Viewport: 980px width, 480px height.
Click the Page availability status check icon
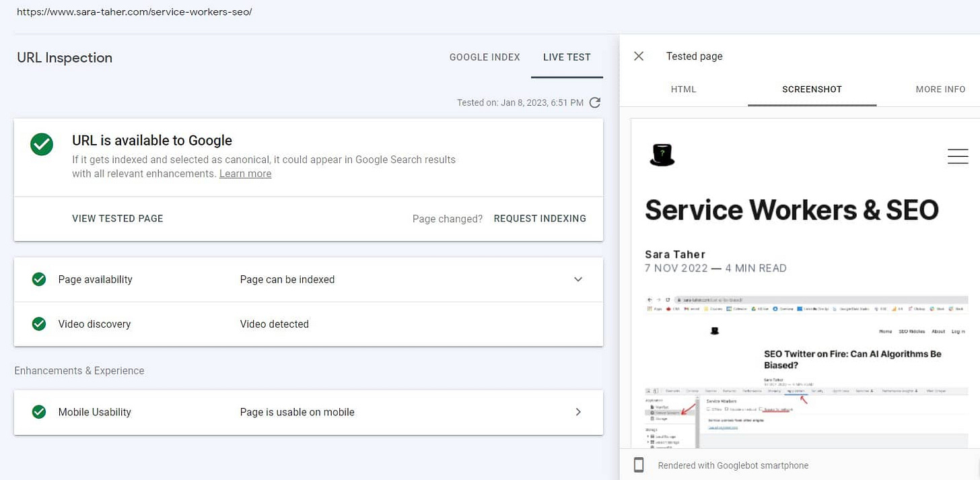(38, 279)
